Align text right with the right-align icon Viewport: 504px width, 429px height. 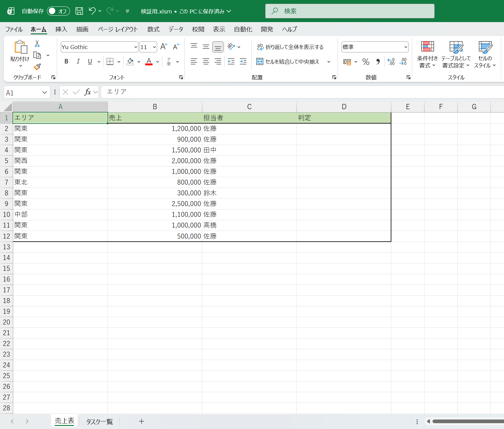(218, 62)
